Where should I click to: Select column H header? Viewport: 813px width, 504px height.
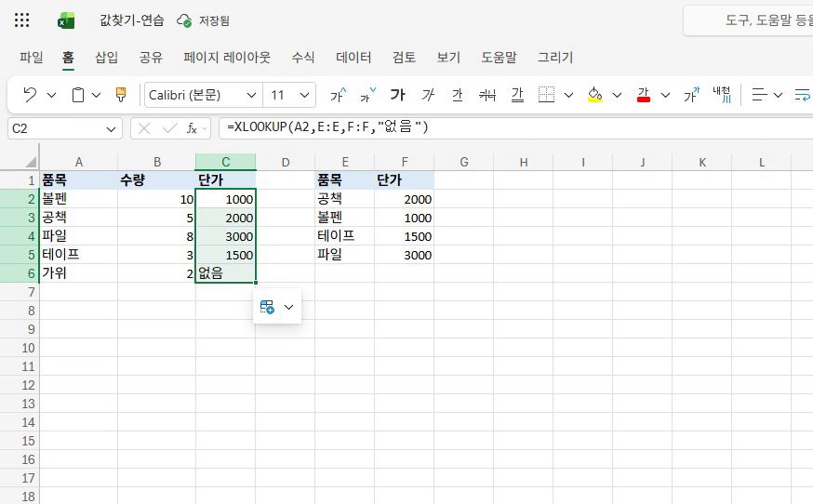click(x=523, y=162)
